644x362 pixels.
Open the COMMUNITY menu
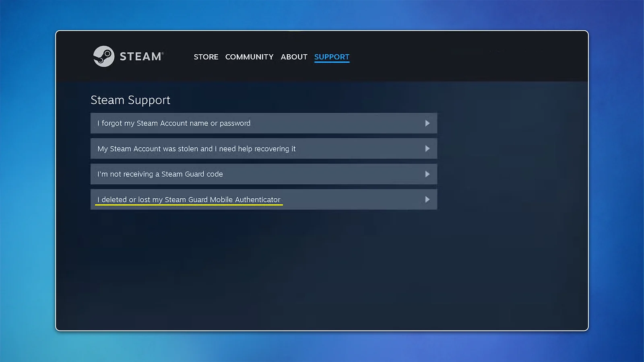point(249,57)
